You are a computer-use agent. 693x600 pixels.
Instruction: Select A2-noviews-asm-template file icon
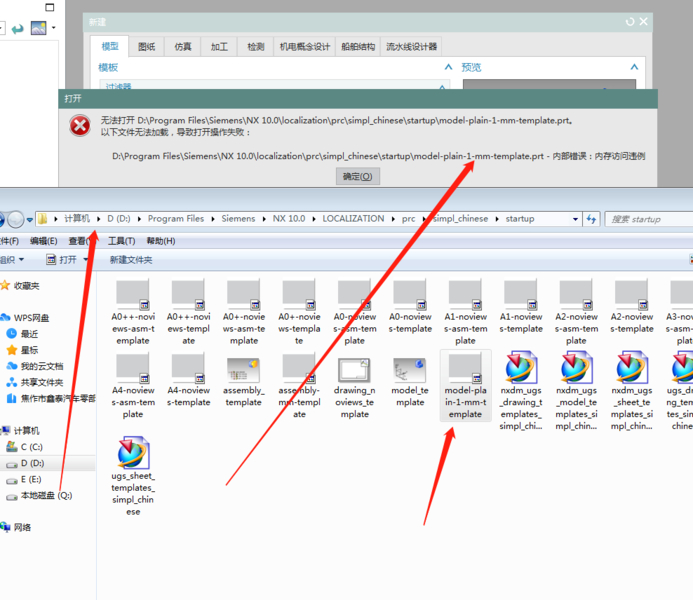(x=576, y=295)
